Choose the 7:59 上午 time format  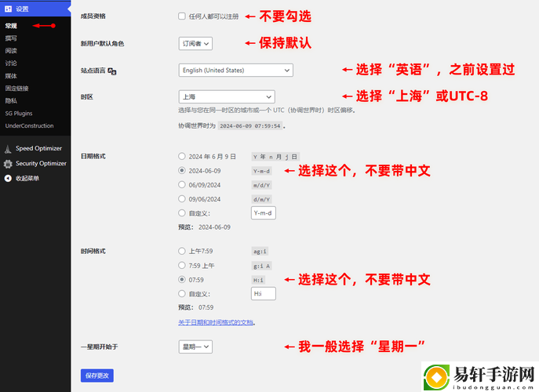click(182, 265)
